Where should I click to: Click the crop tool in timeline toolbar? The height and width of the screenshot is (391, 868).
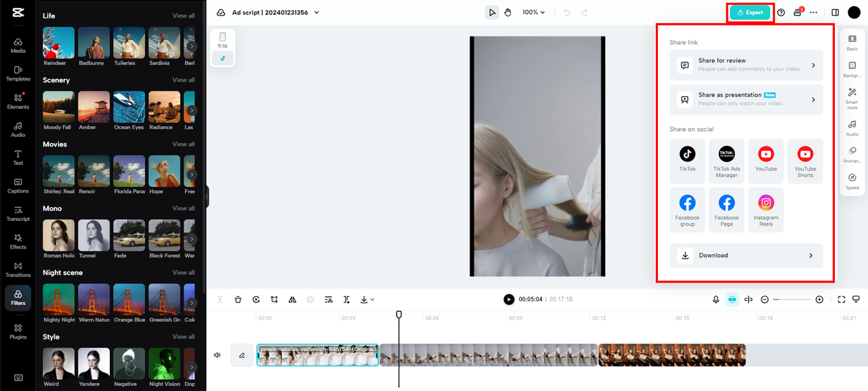(x=274, y=300)
